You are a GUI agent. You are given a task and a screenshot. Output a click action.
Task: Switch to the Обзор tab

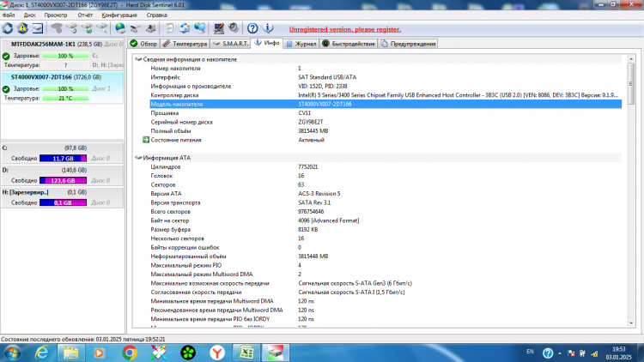click(x=143, y=44)
